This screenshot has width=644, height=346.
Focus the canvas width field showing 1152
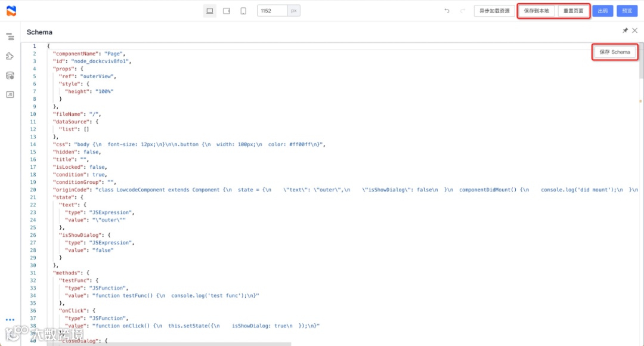[x=273, y=11]
